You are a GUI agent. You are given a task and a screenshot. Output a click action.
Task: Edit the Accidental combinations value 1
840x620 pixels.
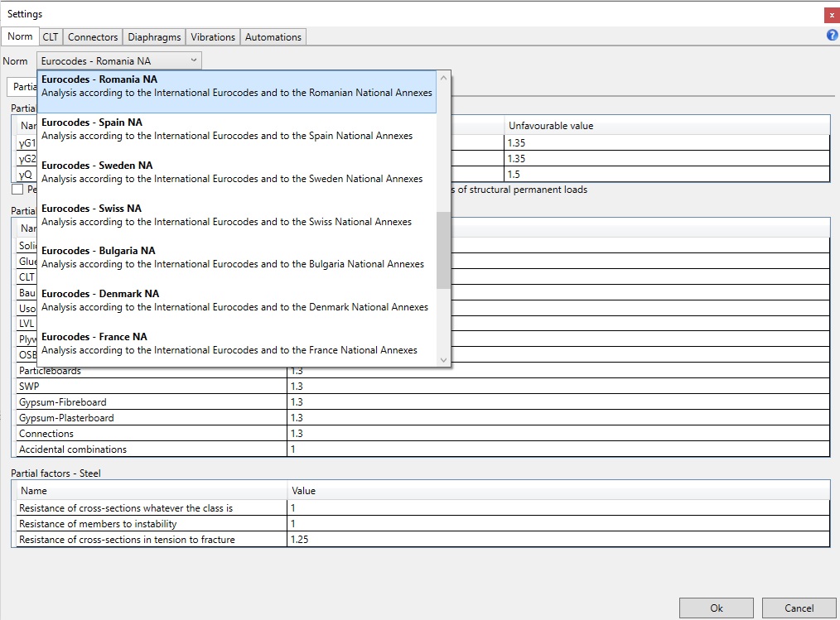[x=558, y=449]
